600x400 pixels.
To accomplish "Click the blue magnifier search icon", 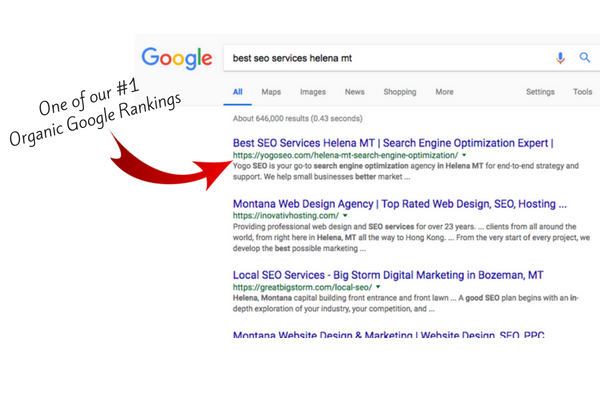I will (x=584, y=57).
